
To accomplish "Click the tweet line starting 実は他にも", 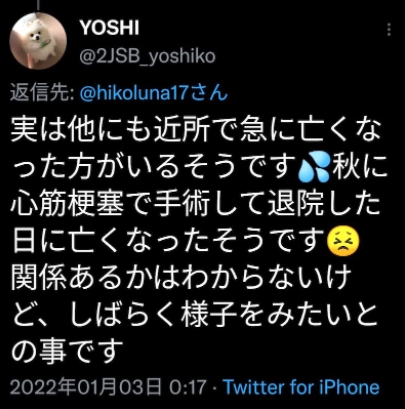I will (196, 130).
